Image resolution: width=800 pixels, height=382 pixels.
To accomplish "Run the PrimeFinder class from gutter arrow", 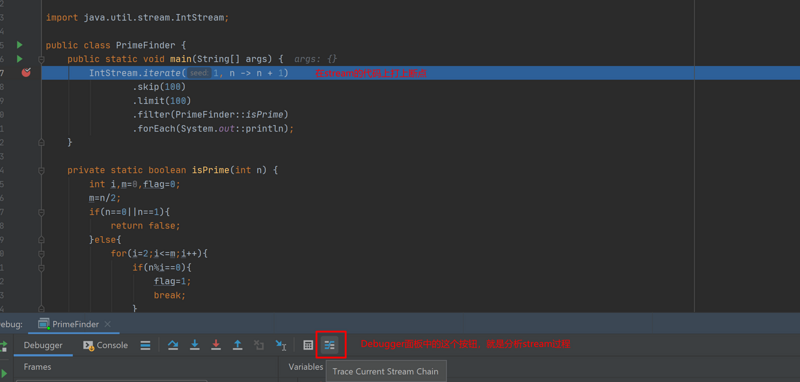I will (x=20, y=45).
